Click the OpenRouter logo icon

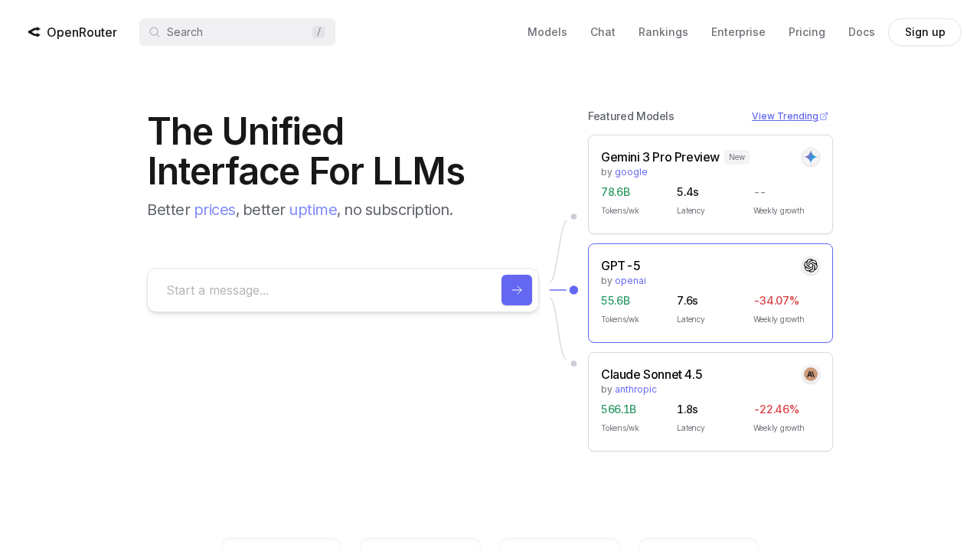(34, 32)
